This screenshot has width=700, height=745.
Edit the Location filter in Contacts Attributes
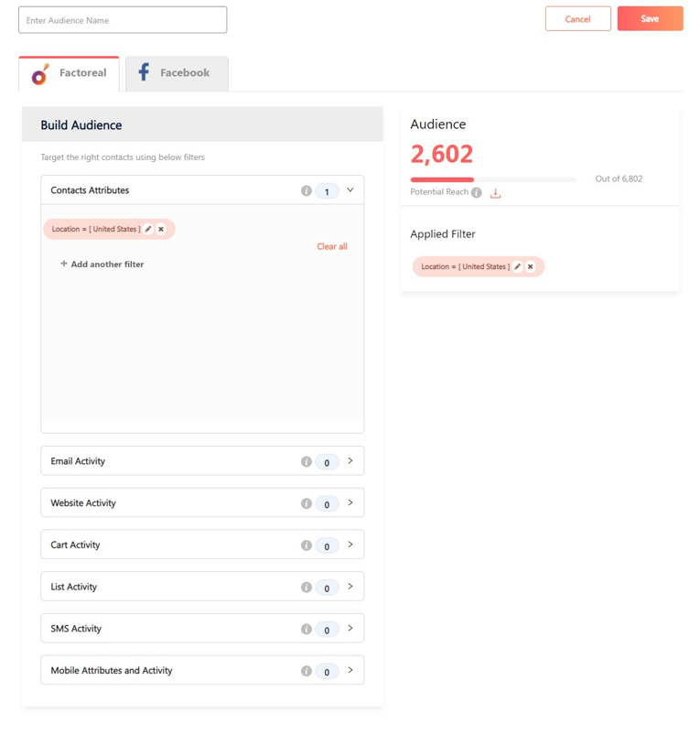pos(148,229)
